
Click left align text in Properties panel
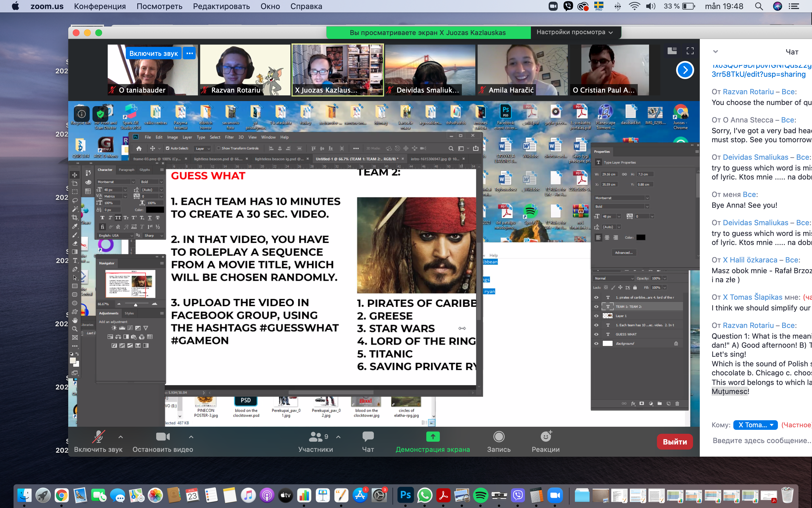point(598,238)
